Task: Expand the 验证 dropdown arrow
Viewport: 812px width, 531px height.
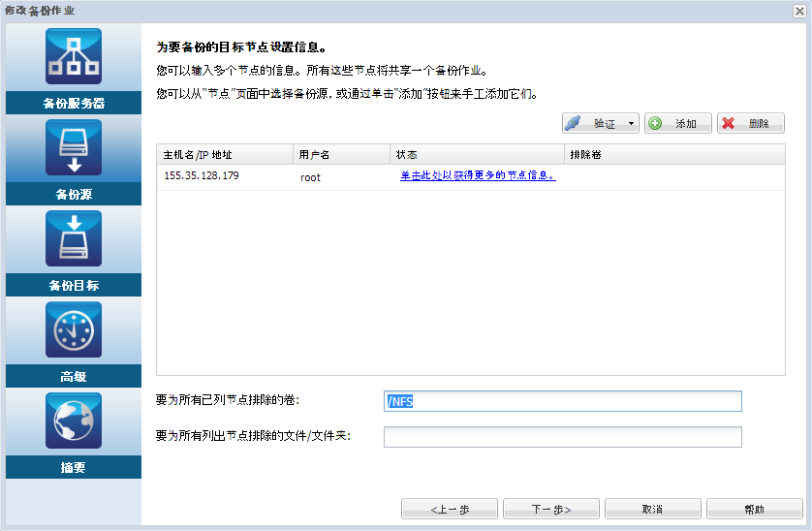Action: click(x=631, y=123)
